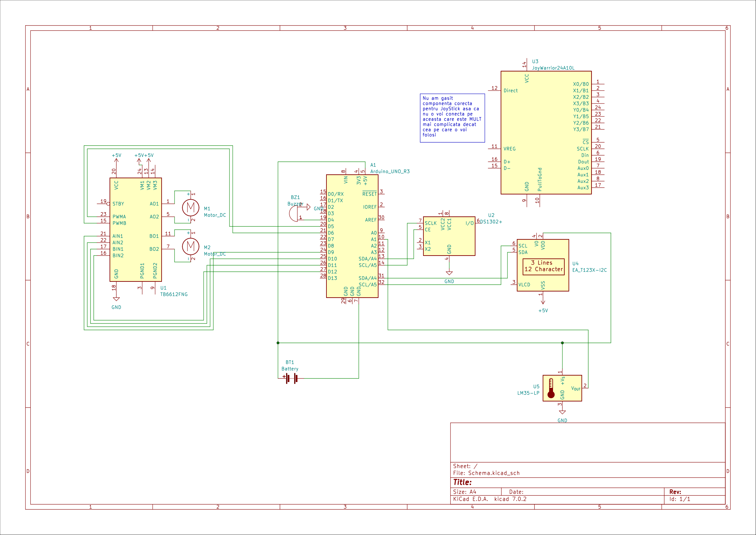Click the VREG pin label
The image size is (756, 535).
tap(509, 149)
